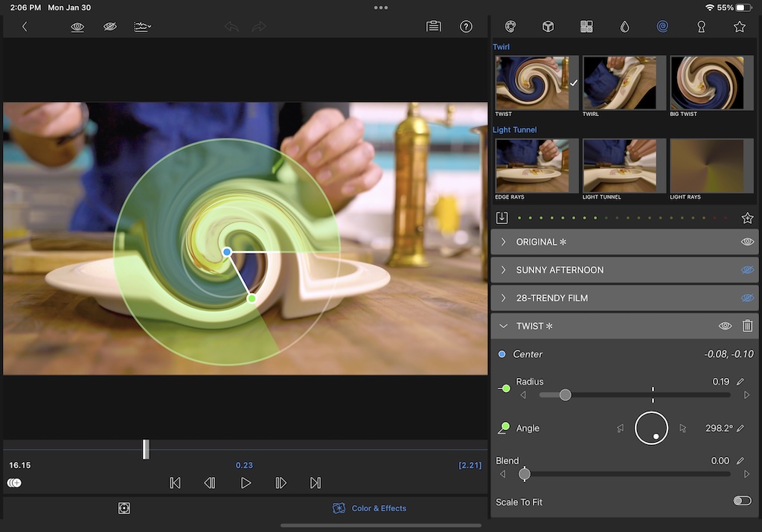Favorite the preset with the star by the page dots
The height and width of the screenshot is (532, 762).
pyautogui.click(x=747, y=218)
